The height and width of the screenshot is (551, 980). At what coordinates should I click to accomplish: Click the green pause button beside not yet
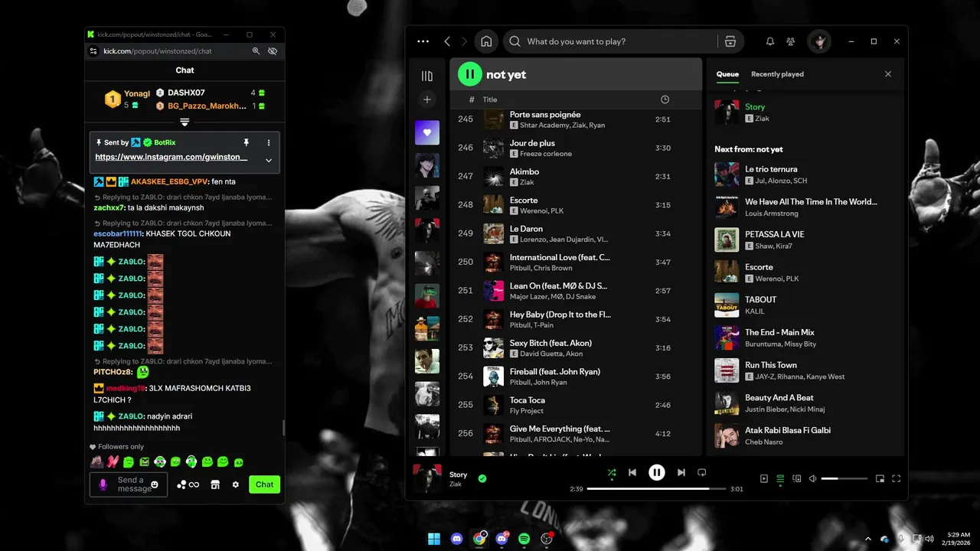pos(469,74)
